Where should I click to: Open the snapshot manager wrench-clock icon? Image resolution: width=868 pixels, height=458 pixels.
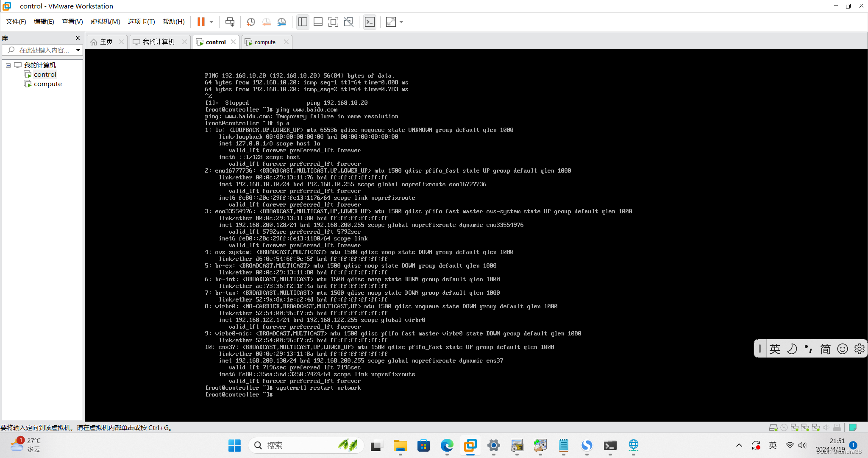point(281,22)
